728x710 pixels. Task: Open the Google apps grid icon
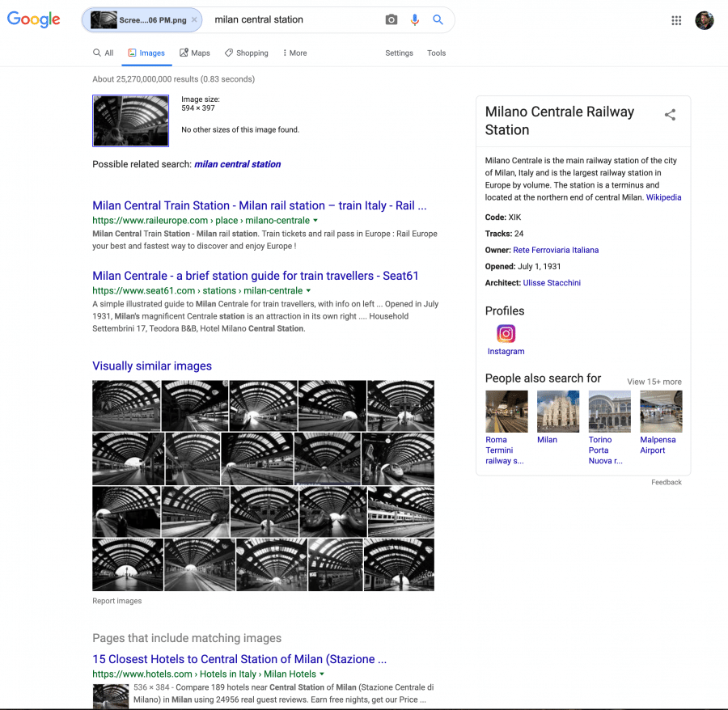[x=676, y=20]
